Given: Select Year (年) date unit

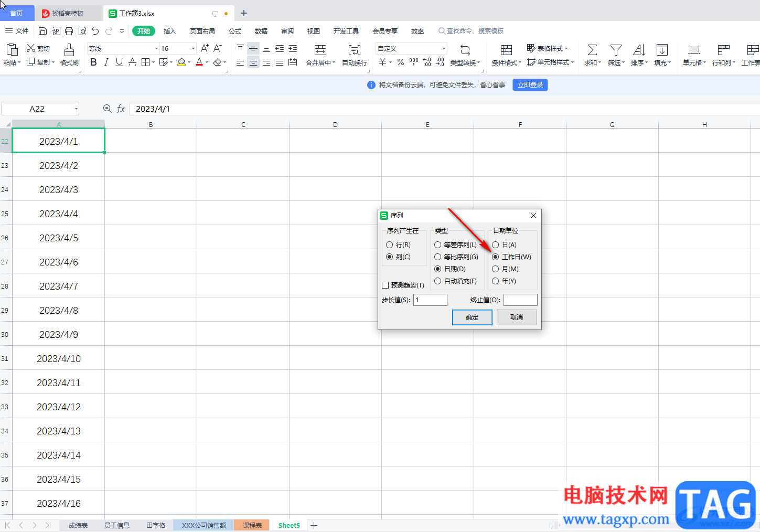Looking at the screenshot, I should pos(495,281).
